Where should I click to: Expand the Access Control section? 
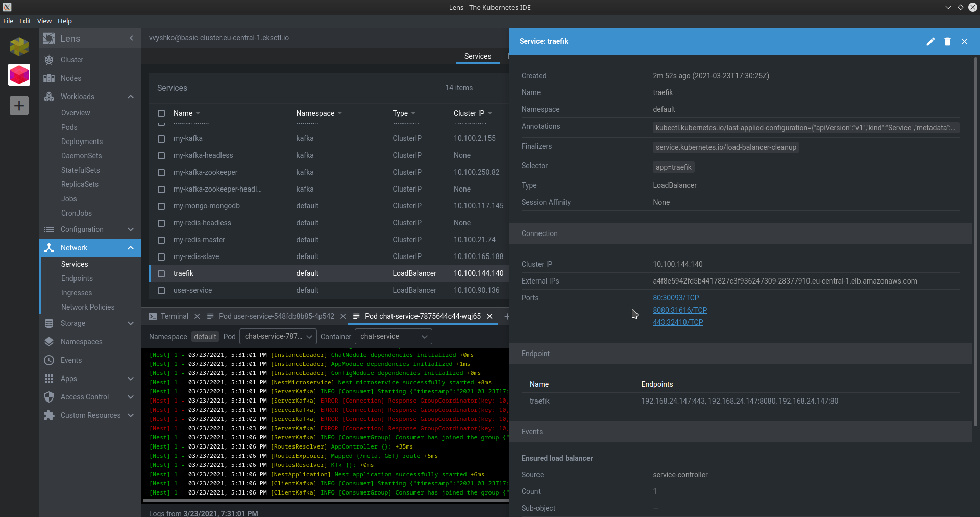click(131, 397)
